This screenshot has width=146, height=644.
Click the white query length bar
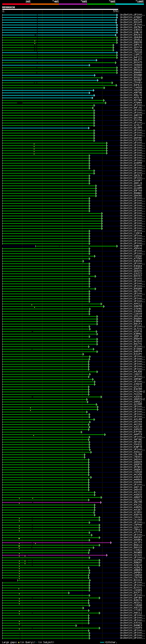(60, 9)
